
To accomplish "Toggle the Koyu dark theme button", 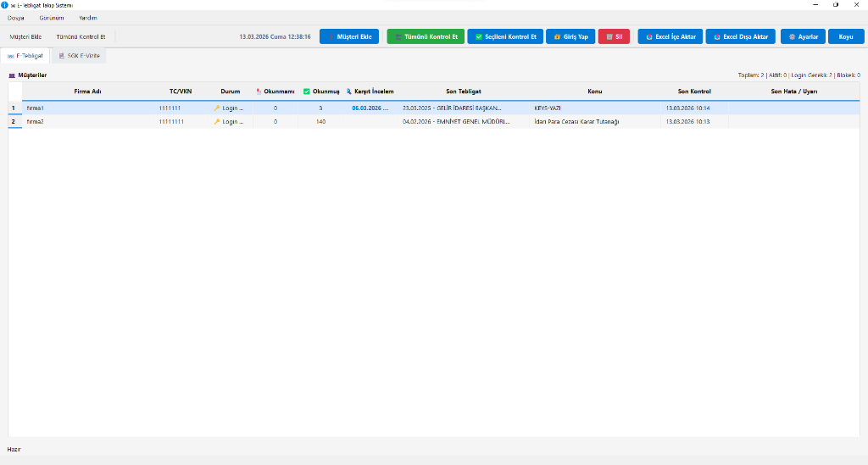I will (845, 36).
